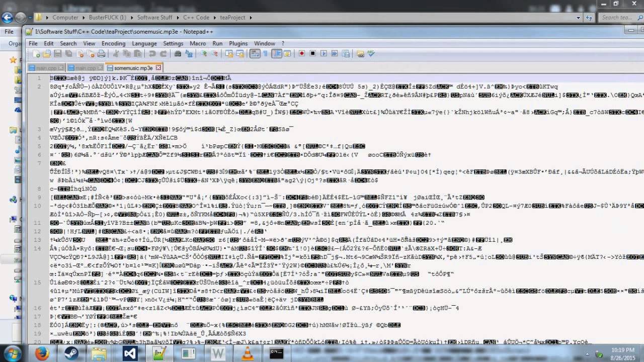644x362 pixels.
Task: Expand chevron after BusterFUCK (I:) breadcrumb
Action: click(132, 18)
